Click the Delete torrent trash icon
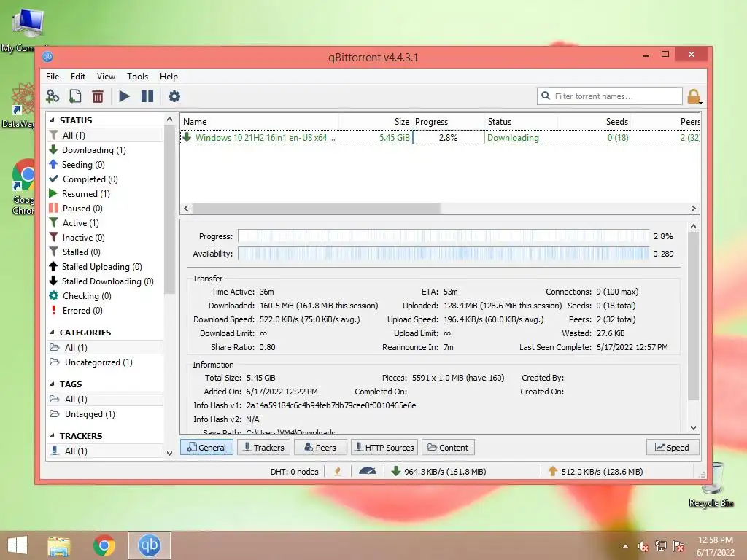The width and height of the screenshot is (747, 560). pyautogui.click(x=98, y=96)
